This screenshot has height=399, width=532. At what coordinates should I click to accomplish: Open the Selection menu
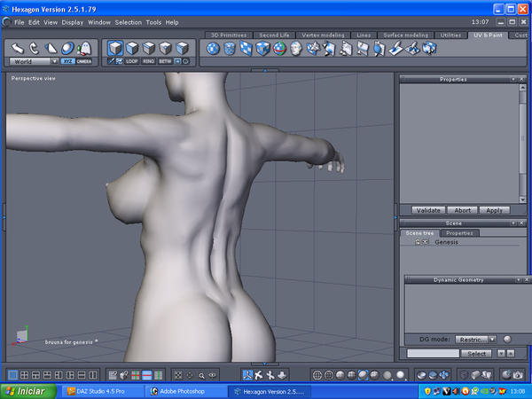(x=128, y=21)
